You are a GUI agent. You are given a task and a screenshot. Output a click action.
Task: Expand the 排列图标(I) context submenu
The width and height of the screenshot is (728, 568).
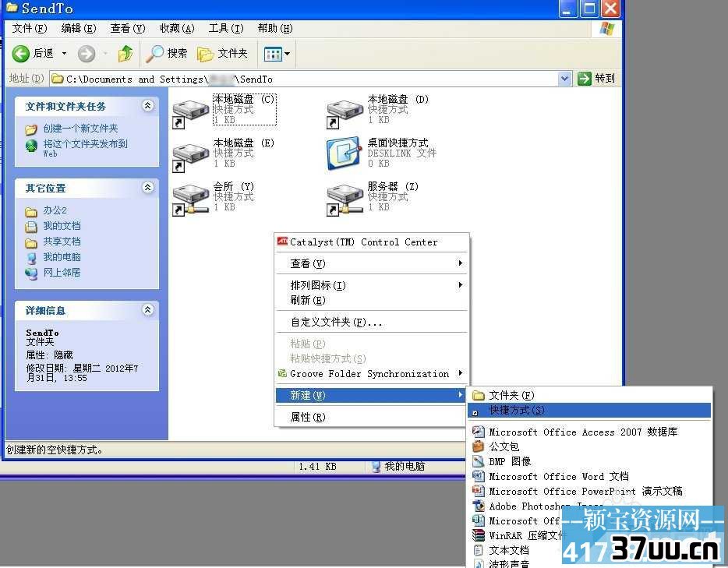[460, 284]
